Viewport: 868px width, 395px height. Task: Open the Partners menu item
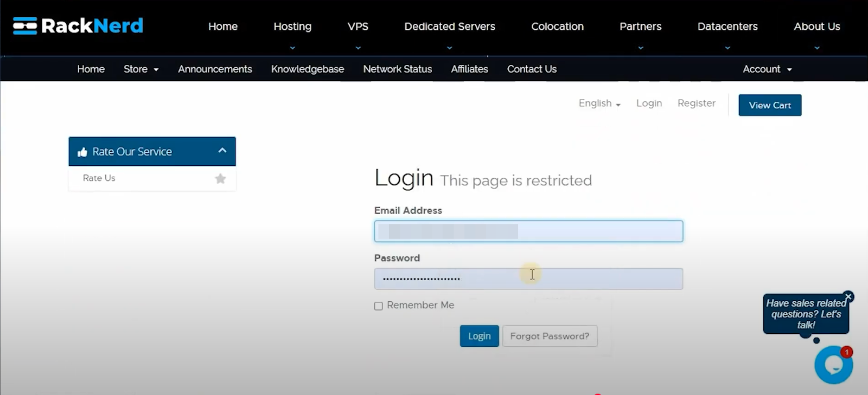click(x=641, y=26)
